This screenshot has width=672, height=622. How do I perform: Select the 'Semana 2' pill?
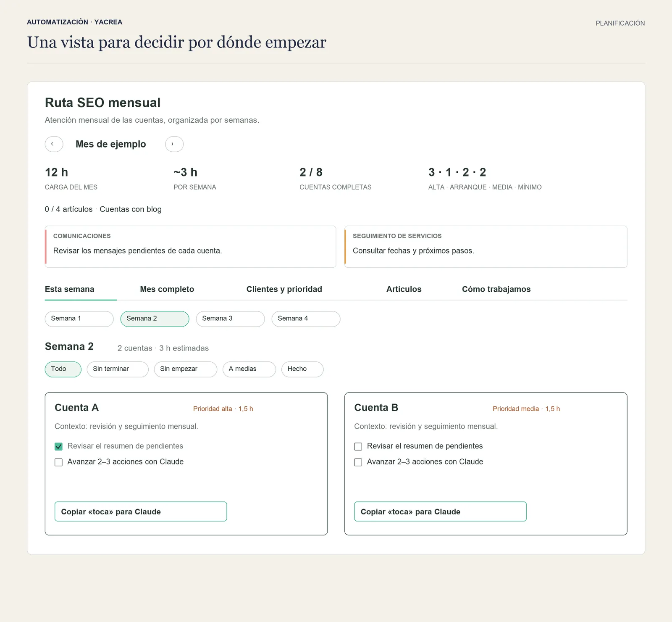pos(155,319)
